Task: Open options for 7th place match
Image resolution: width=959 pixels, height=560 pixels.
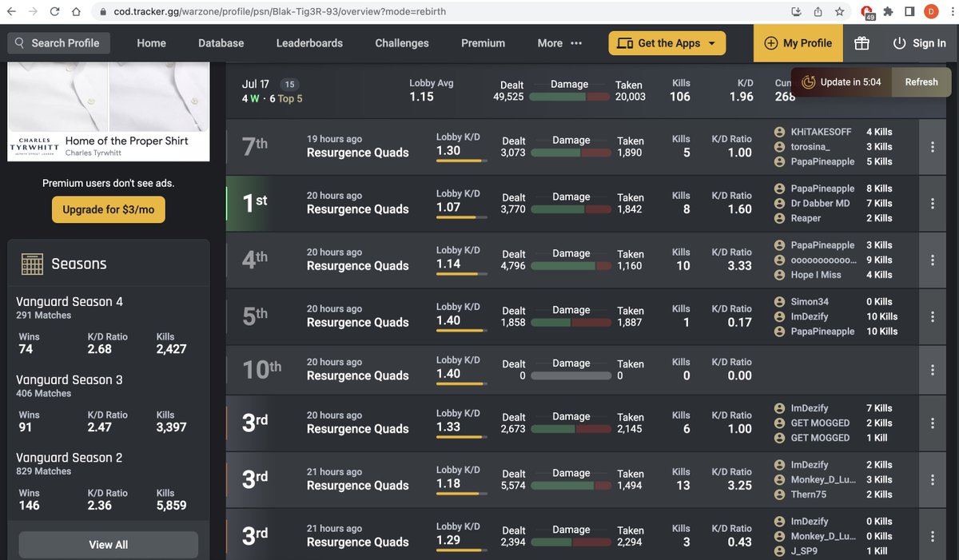Action: 932,147
